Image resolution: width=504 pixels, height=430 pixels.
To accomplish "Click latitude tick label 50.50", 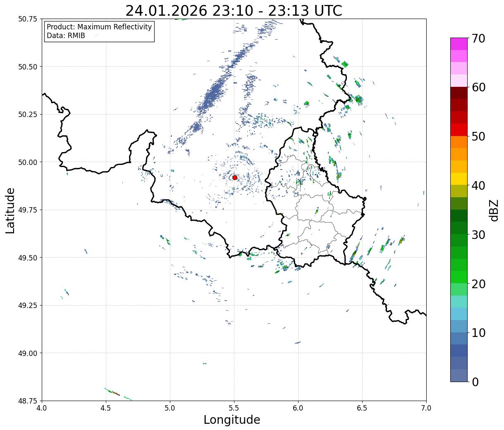I will click(x=28, y=67).
